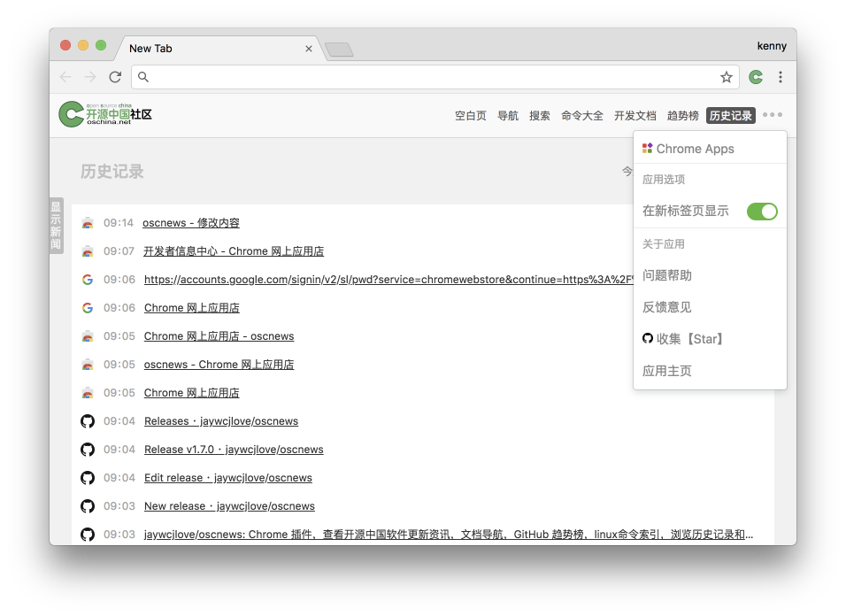Click the browser forward arrow
This screenshot has width=846, height=616.
click(90, 77)
